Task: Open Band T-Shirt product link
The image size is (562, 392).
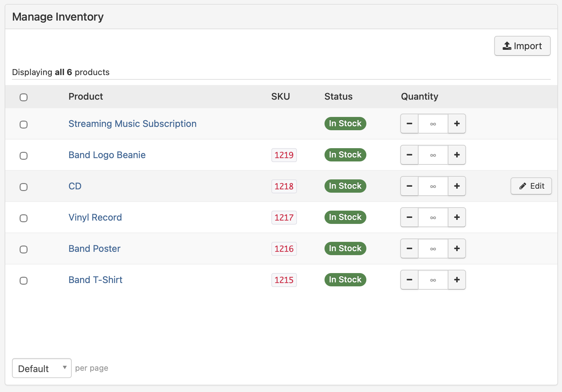Action: pos(96,280)
